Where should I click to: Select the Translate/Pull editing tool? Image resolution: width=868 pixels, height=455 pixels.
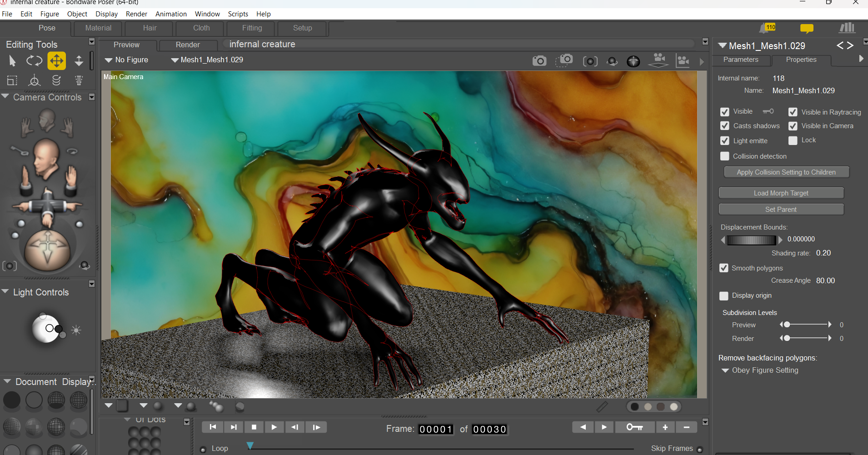point(56,60)
